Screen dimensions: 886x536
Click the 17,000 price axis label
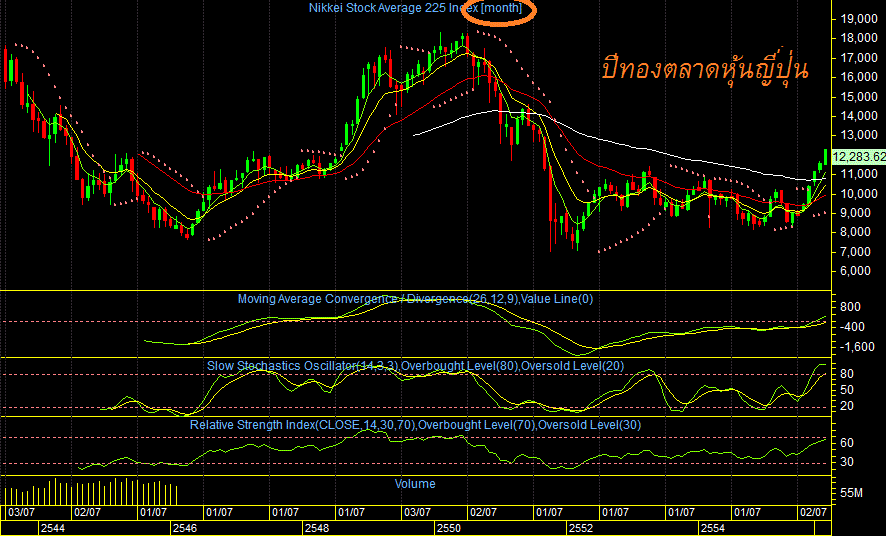859,58
